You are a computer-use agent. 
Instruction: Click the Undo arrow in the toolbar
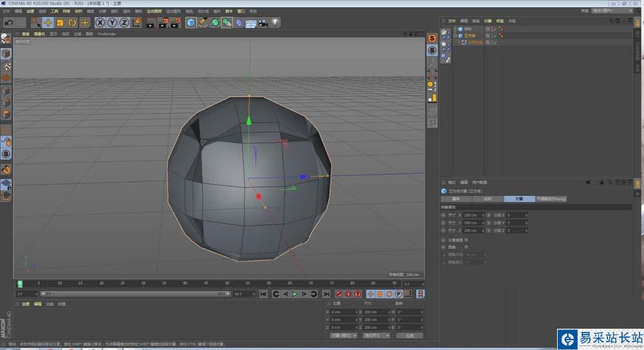click(x=9, y=23)
